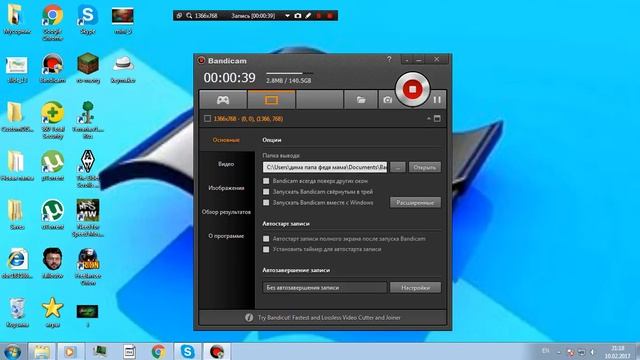Select the pencil draw icon in recording bar
This screenshot has height=360, width=640.
tap(308, 16)
